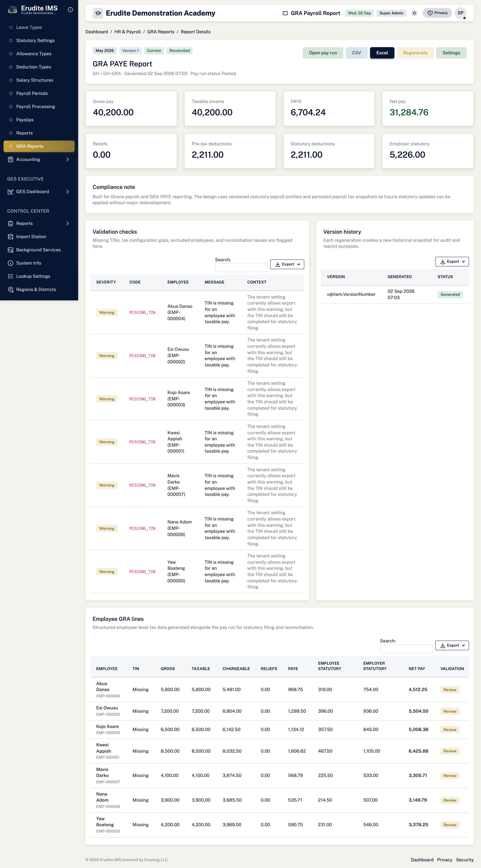Open the report Settings button
Viewport: 481px width, 868px height.
coord(451,53)
